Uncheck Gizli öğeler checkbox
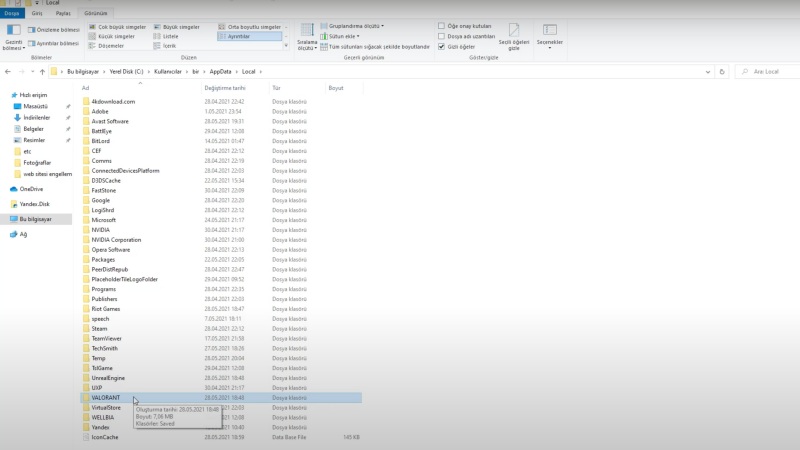 pos(441,46)
